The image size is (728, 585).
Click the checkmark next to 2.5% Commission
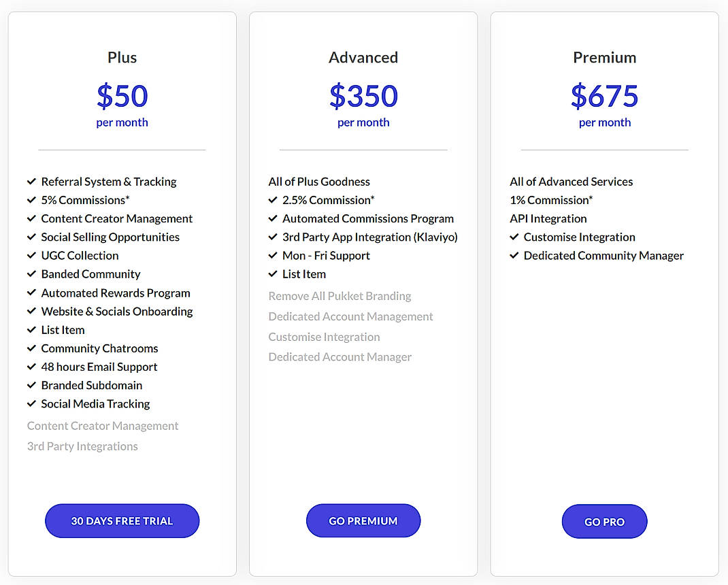pos(273,200)
